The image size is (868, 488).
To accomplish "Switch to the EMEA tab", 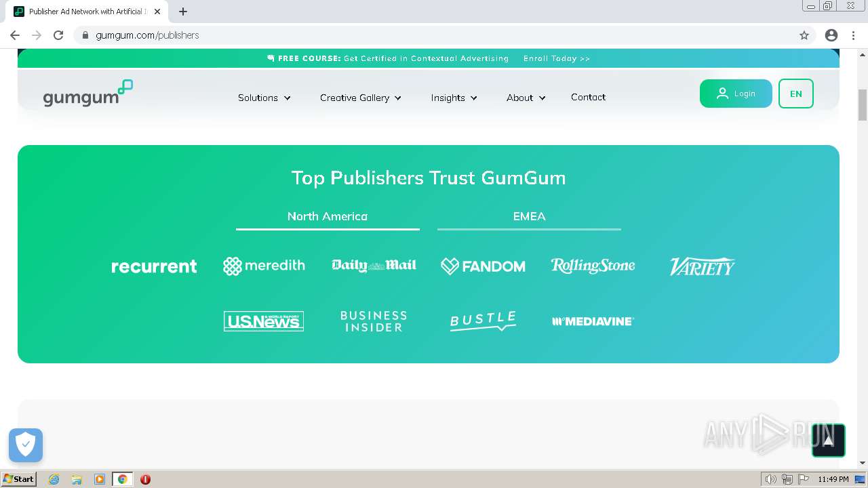I will pyautogui.click(x=529, y=217).
